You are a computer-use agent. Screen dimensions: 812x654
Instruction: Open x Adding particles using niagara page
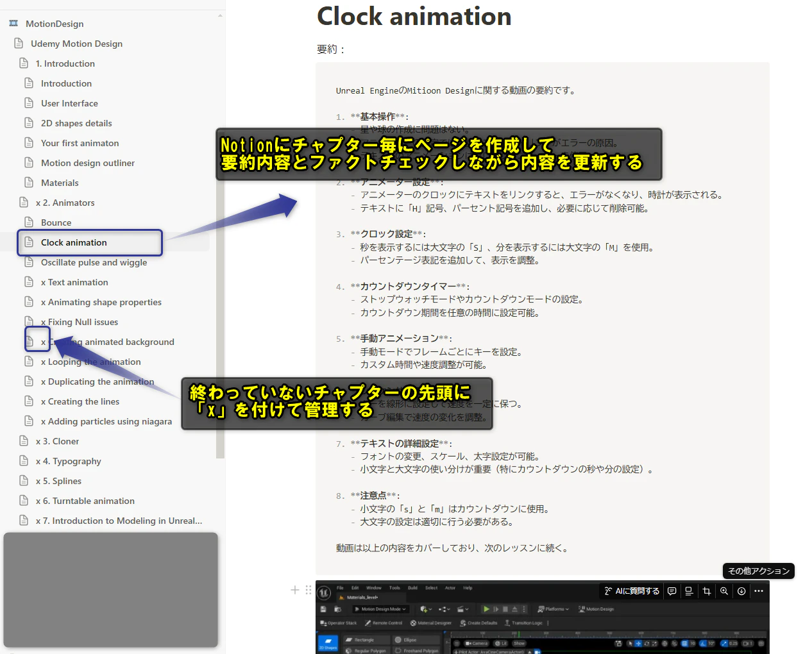(106, 421)
